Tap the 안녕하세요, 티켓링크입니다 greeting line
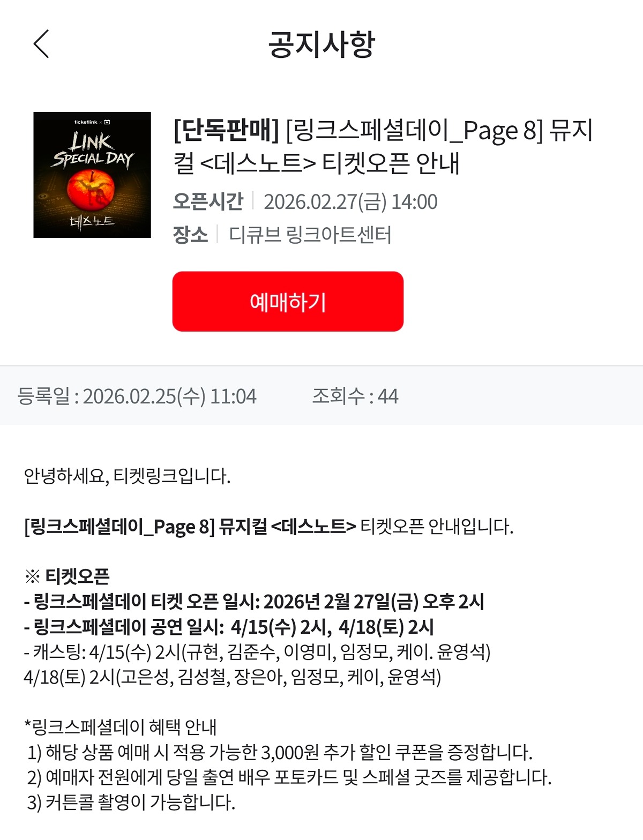The image size is (643, 840). [x=127, y=476]
